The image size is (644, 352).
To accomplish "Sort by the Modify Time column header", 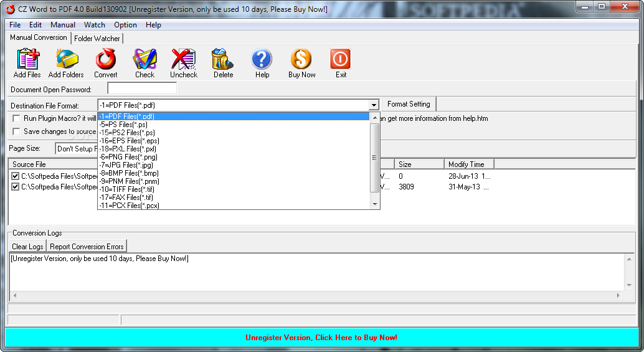I will click(469, 164).
